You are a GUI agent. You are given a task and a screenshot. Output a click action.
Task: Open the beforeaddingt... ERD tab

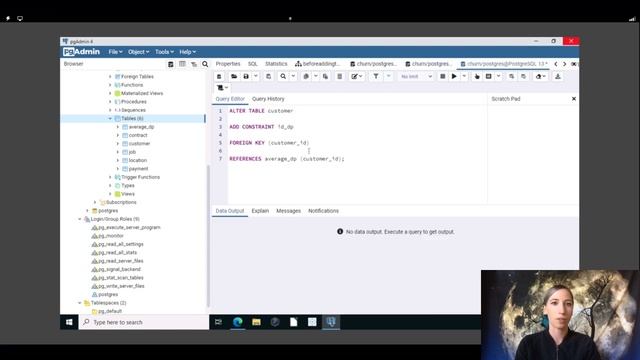click(x=318, y=64)
